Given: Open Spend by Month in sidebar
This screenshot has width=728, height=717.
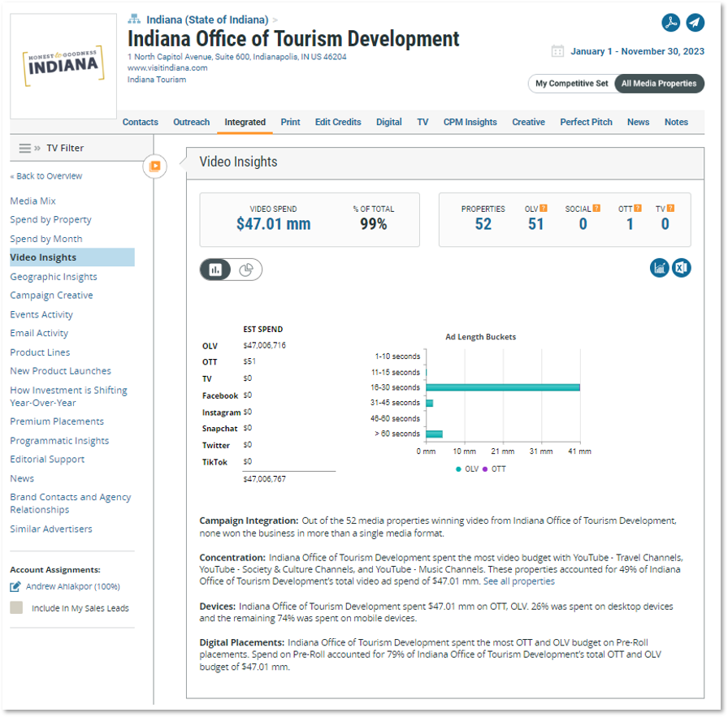Looking at the screenshot, I should 46,239.
